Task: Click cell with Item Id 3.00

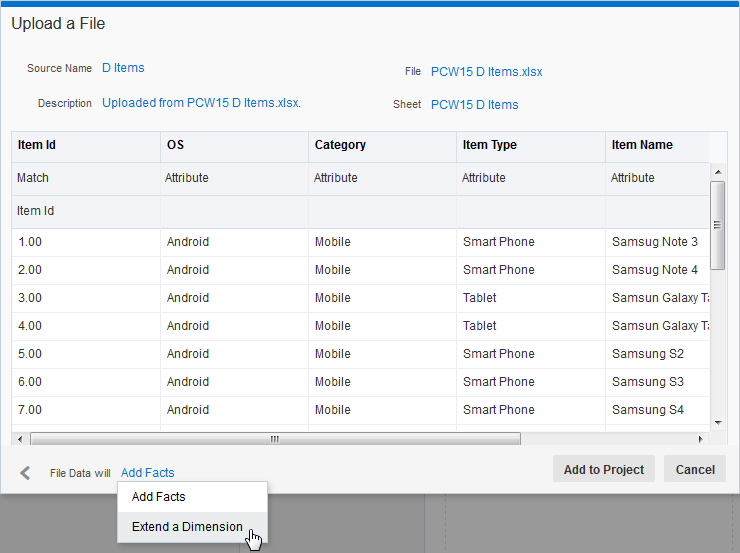Action: [86, 298]
